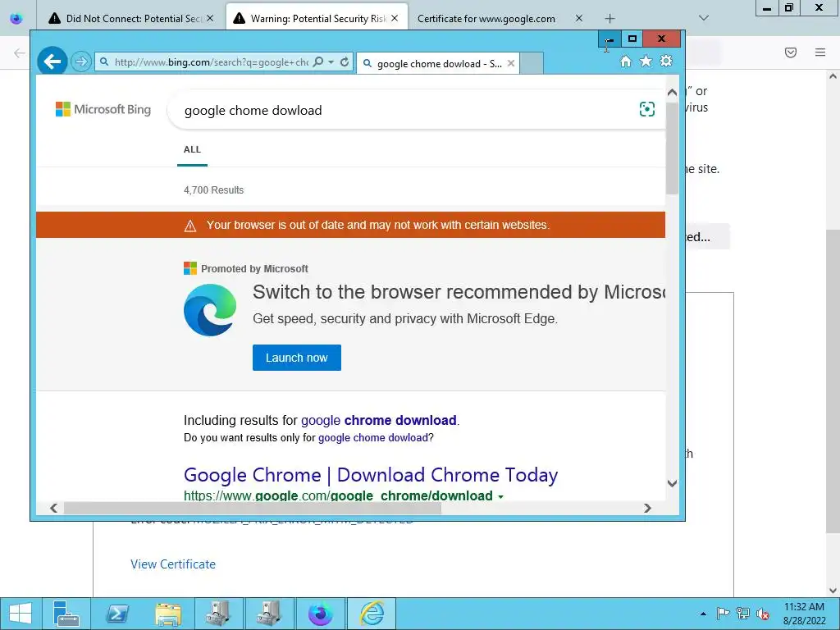Select Firefox tab 'Certificate for www.google.com'
840x630 pixels.
[x=486, y=19]
